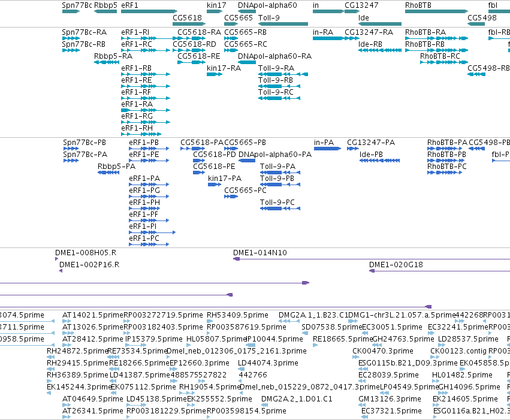Viewport: 510px width, 420px height.
Task: Select the CG13247 gene label
Action: pos(362,5)
